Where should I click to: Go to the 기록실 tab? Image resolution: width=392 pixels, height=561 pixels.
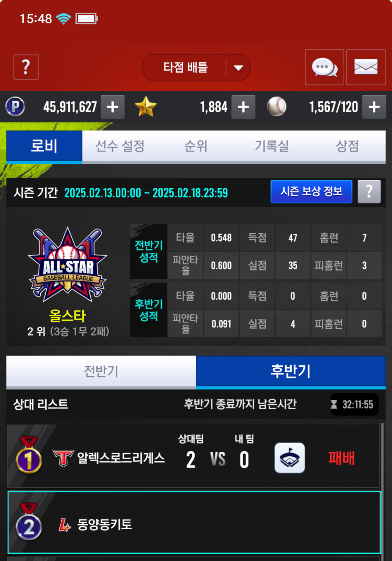tap(272, 146)
